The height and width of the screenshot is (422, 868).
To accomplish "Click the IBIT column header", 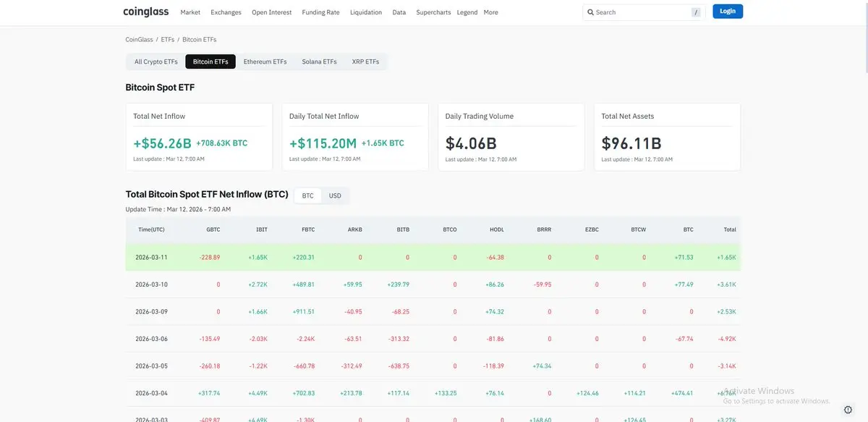I will pyautogui.click(x=261, y=229).
